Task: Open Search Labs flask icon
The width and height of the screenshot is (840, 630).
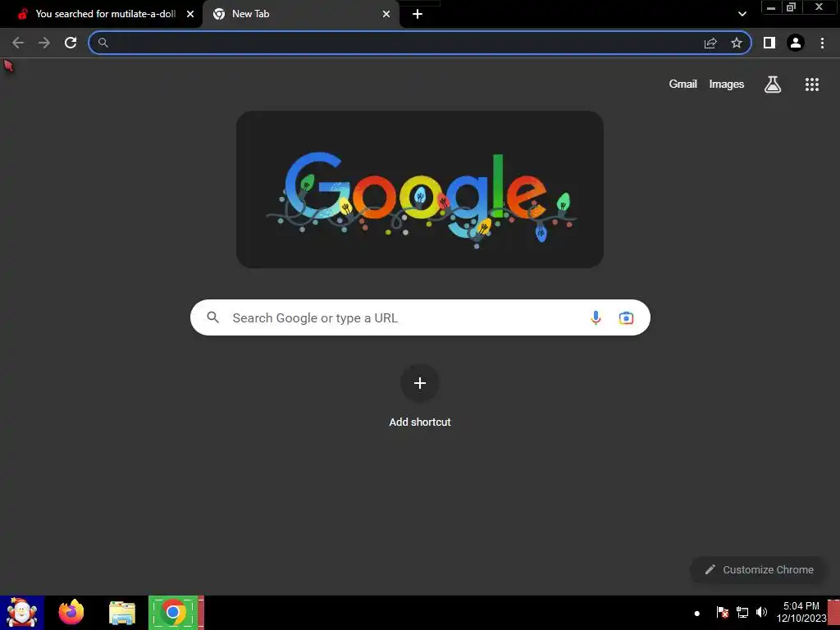Action: [773, 84]
